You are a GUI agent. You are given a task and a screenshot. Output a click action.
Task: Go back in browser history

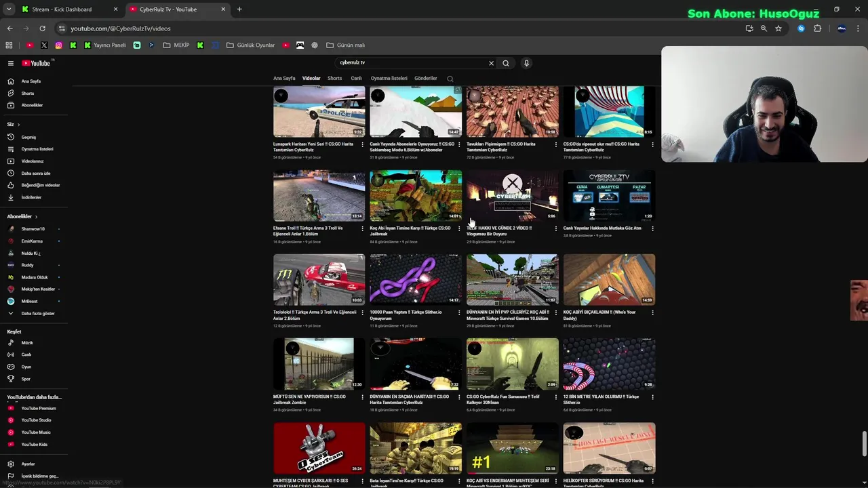point(9,28)
